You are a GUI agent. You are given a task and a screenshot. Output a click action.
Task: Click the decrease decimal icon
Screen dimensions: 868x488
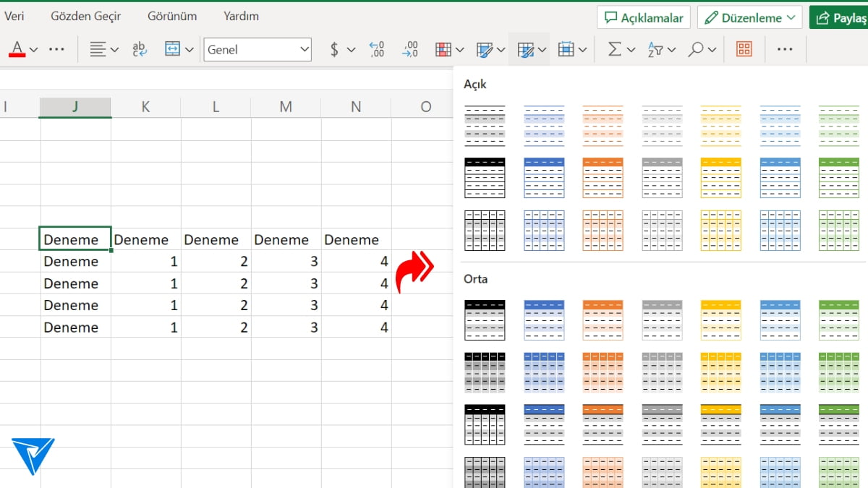click(x=410, y=49)
